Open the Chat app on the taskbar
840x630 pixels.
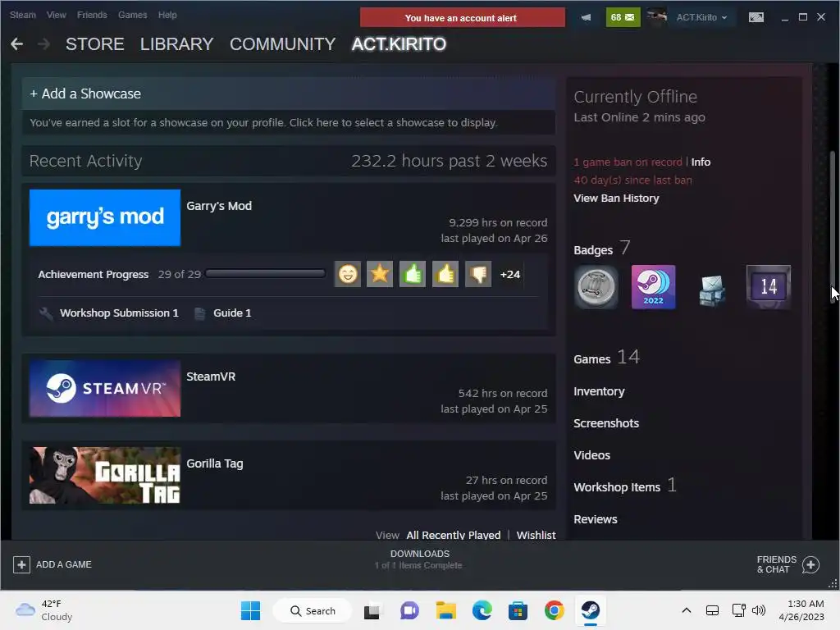point(409,610)
